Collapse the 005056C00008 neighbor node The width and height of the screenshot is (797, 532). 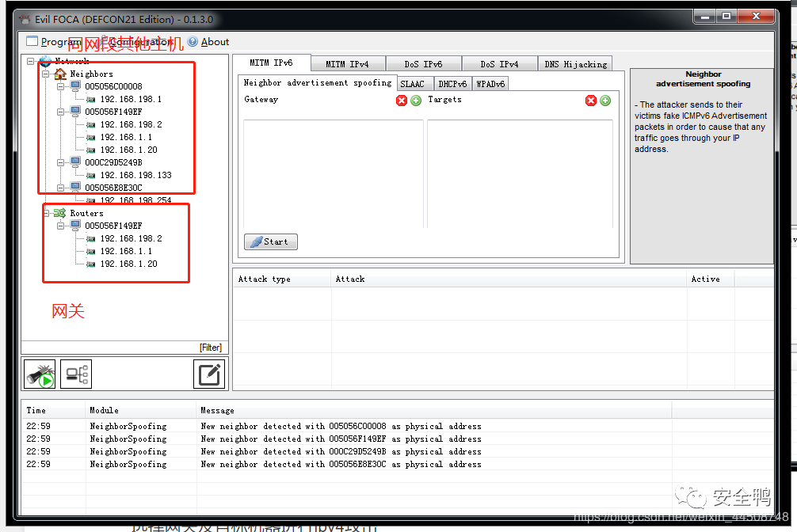pos(60,86)
